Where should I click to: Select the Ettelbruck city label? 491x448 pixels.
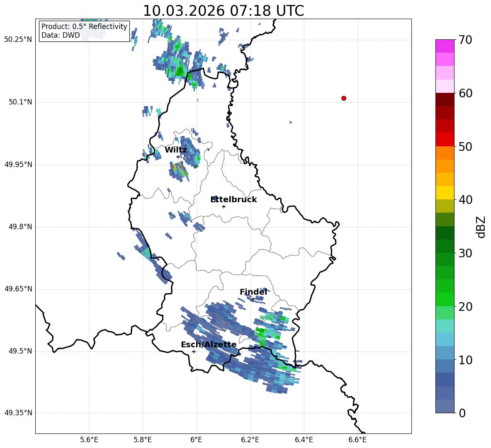point(233,199)
